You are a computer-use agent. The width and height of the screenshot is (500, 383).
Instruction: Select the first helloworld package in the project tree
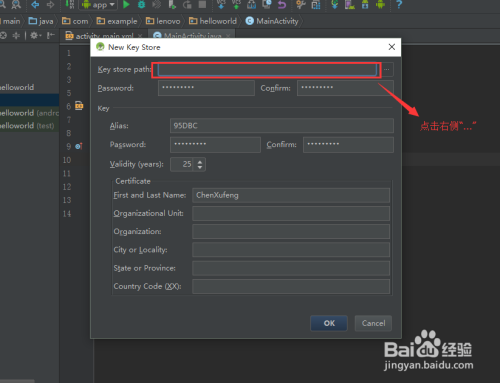(x=17, y=87)
